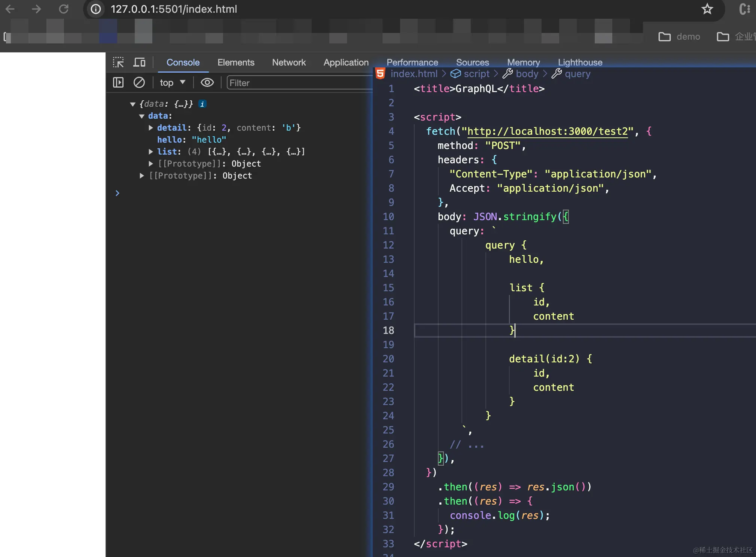Expand the outer [[Prototype]]: Object node
This screenshot has height=557, width=756.
pos(141,176)
